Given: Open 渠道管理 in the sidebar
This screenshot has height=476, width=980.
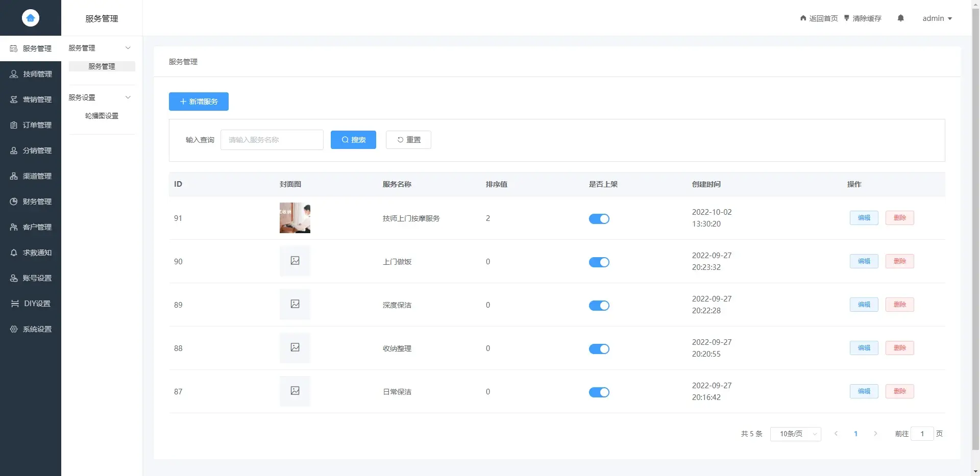Looking at the screenshot, I should [x=31, y=176].
